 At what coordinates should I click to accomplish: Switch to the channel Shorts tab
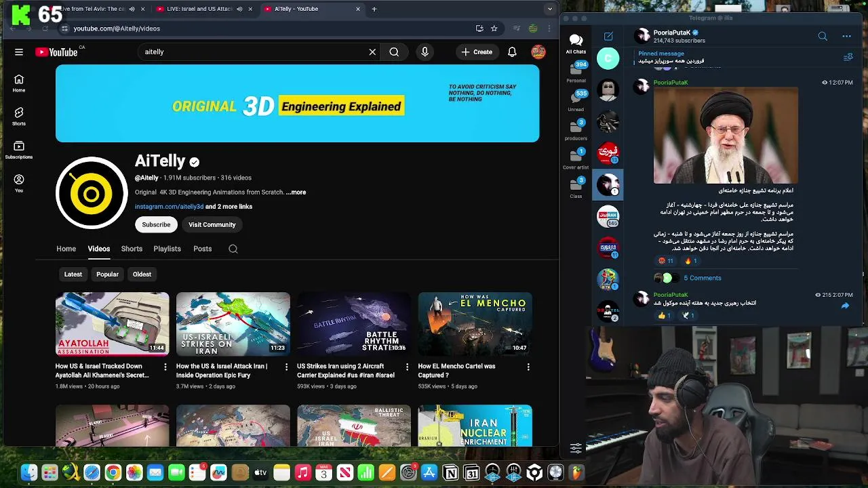click(132, 249)
